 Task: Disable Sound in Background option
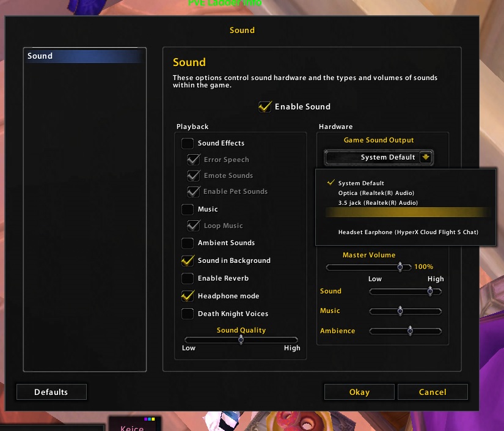(188, 260)
